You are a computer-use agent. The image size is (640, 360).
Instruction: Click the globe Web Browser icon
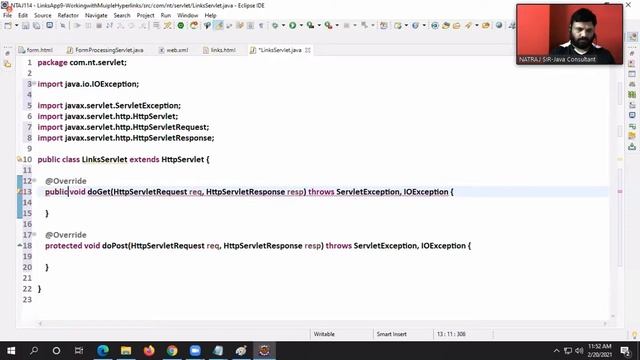coord(499,25)
